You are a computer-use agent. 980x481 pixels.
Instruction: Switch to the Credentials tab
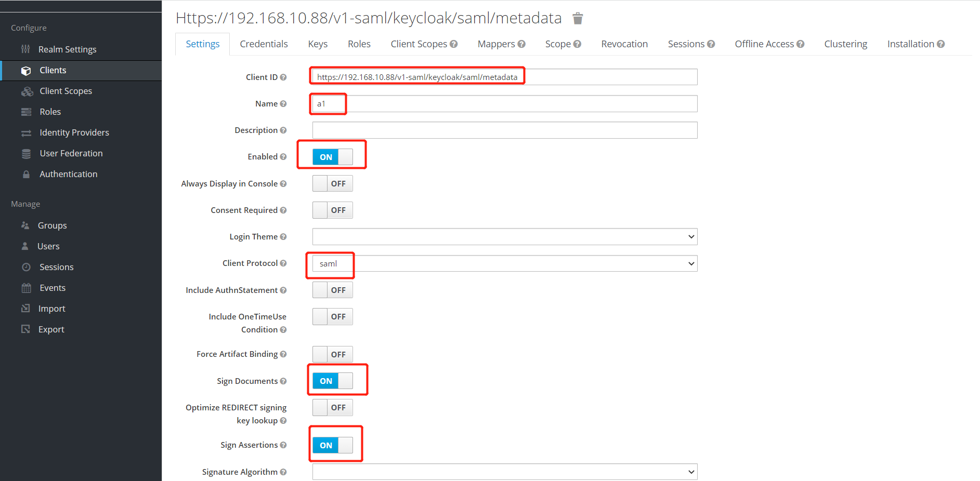(264, 44)
